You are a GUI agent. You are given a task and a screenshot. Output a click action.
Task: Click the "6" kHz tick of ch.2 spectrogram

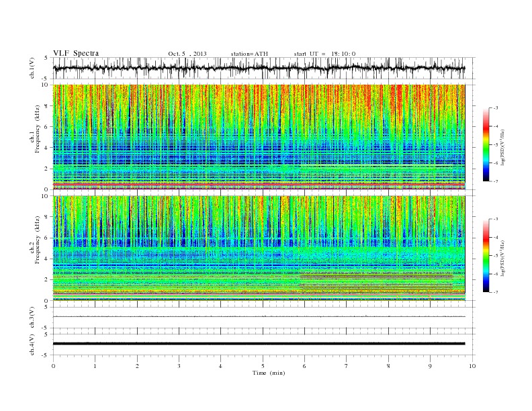[x=47, y=238]
